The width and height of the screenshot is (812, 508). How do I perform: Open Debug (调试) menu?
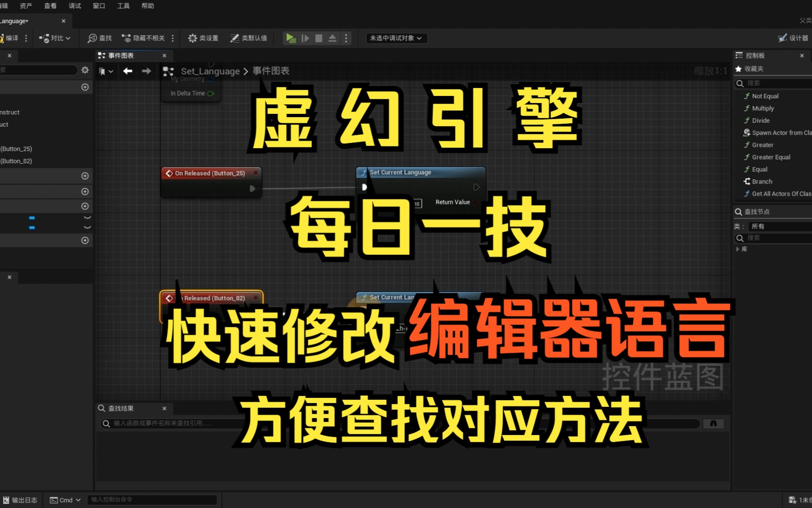75,6
